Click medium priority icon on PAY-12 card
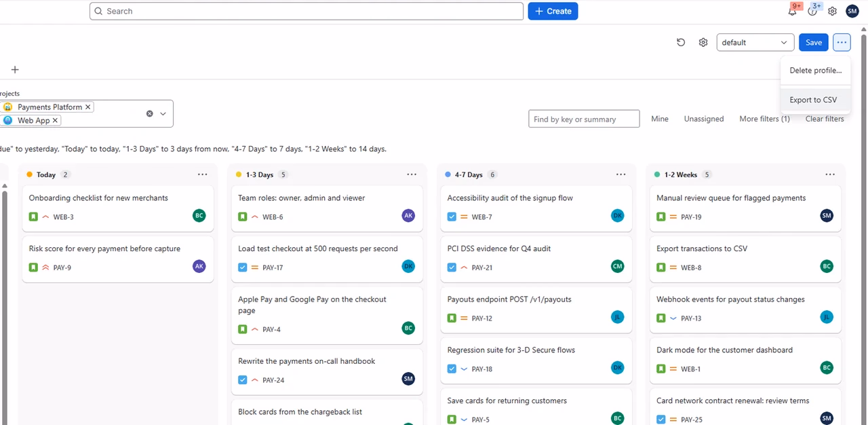The image size is (868, 425). pyautogui.click(x=465, y=318)
